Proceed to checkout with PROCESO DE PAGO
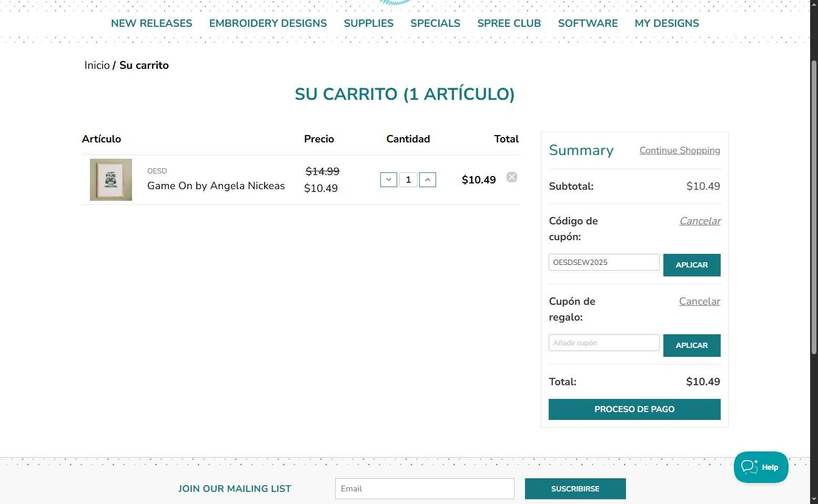 634,409
